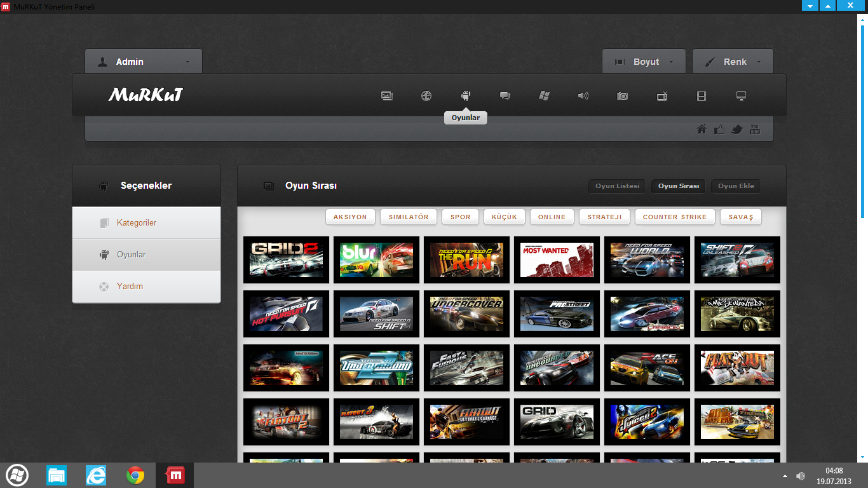
Task: Switch to the Oyun Ekle tab
Action: pyautogui.click(x=736, y=186)
